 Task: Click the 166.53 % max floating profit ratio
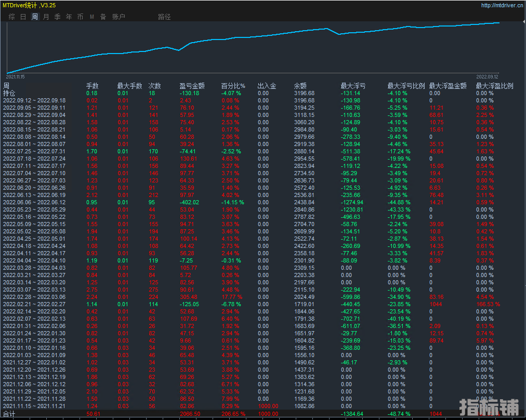(488, 304)
